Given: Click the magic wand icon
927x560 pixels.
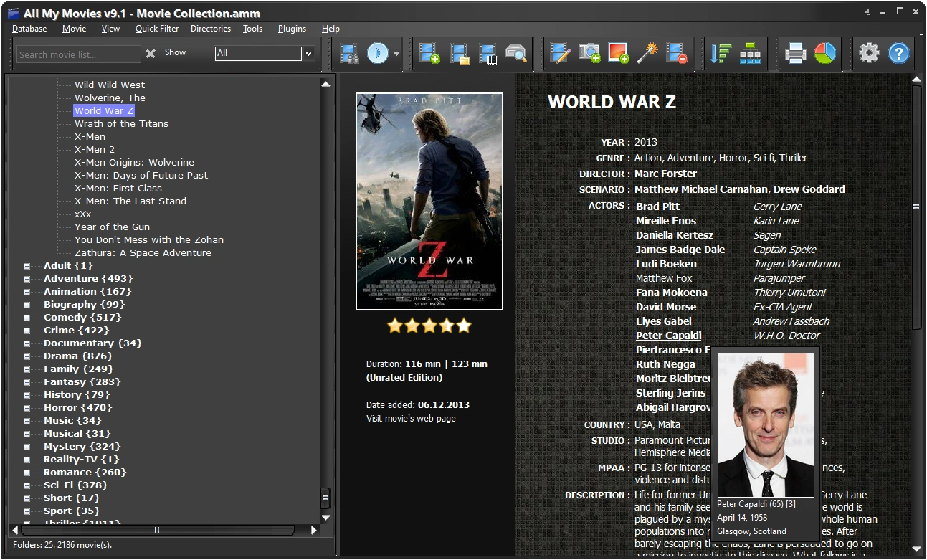Looking at the screenshot, I should (647, 54).
